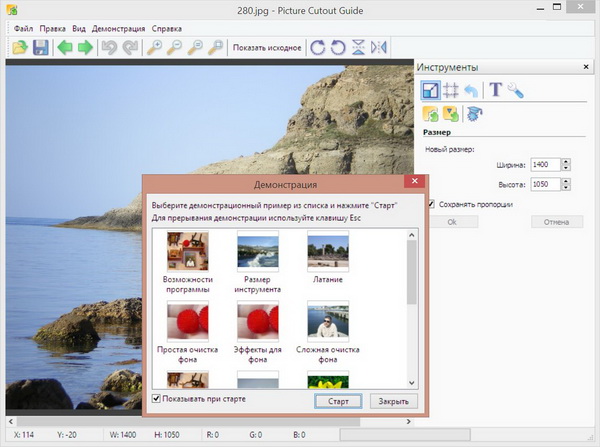Click the Показать исходное toolbar button
The image size is (600, 447).
[266, 47]
